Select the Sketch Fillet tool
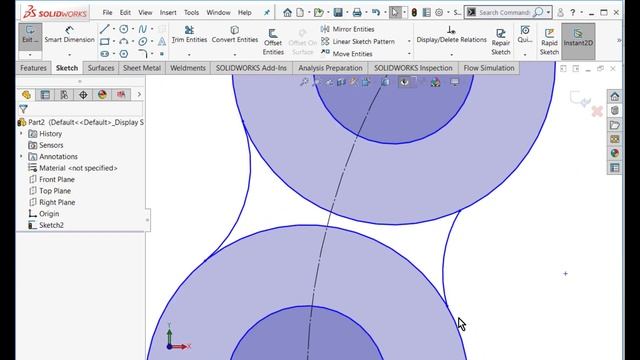640x360 pixels. [142, 53]
